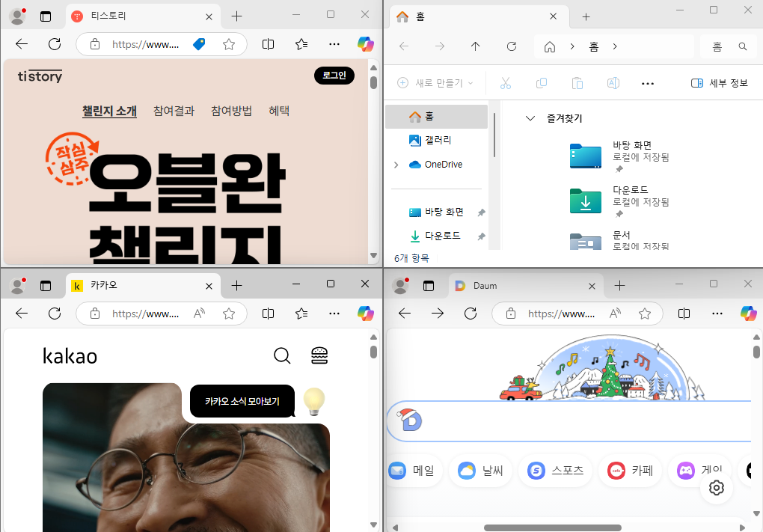This screenshot has width=763, height=532.
Task: Click home icon in File Explorer address bar
Action: pyautogui.click(x=549, y=46)
